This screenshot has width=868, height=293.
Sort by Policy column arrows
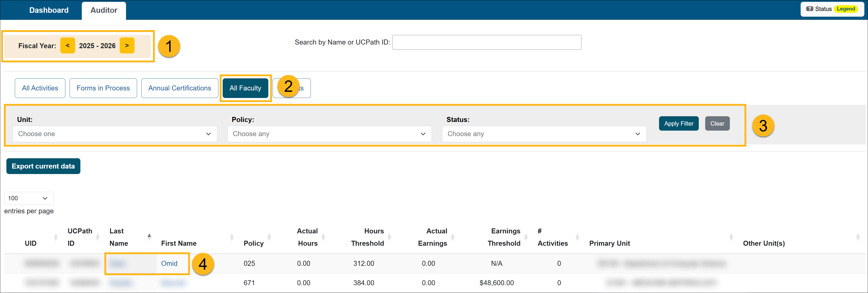click(269, 237)
